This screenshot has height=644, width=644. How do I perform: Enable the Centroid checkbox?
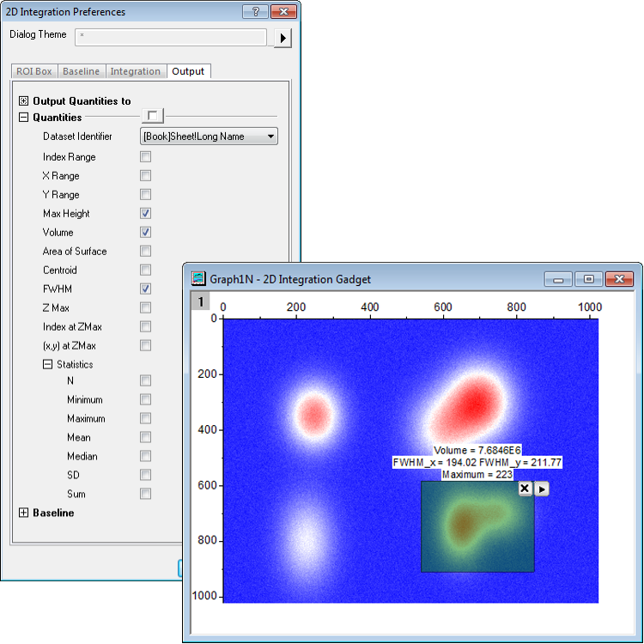pyautogui.click(x=146, y=270)
